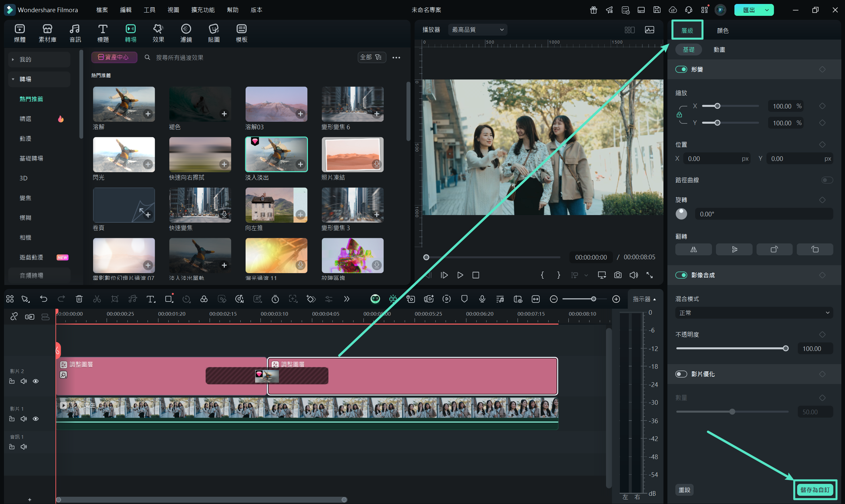Click the undo arrow in timeline toolbar

(x=44, y=299)
